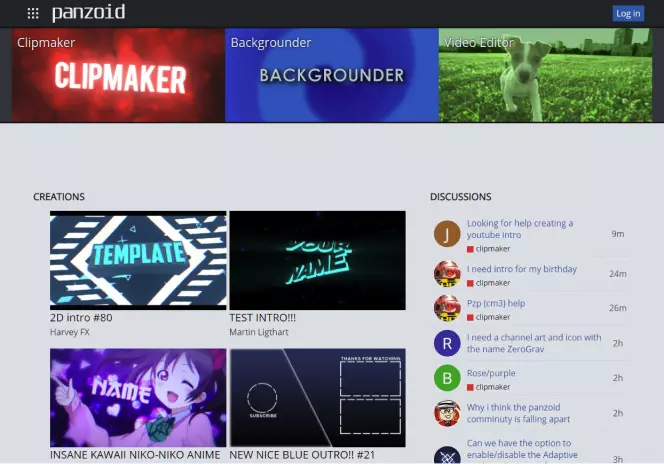
Task: Open the 'Rose/purple' discussion
Action: 491,373
